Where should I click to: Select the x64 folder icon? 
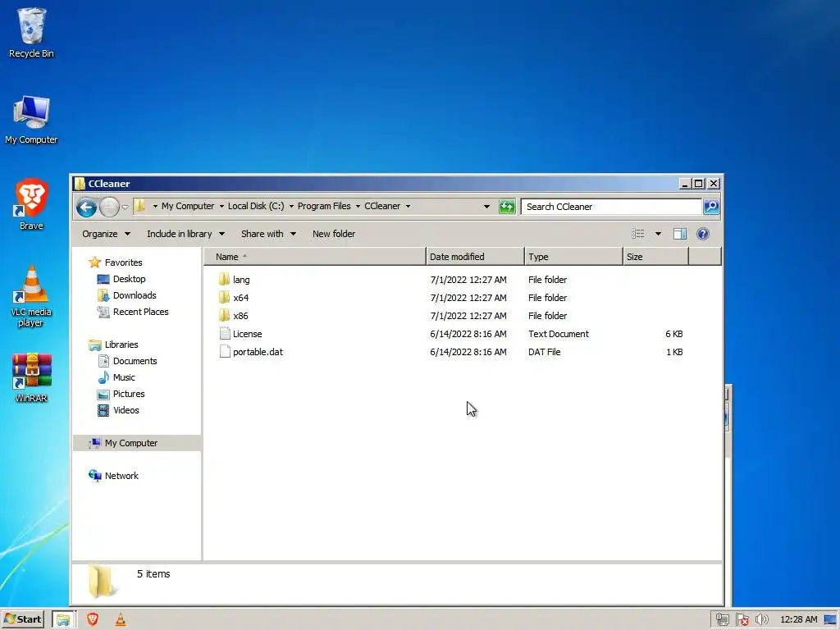225,297
